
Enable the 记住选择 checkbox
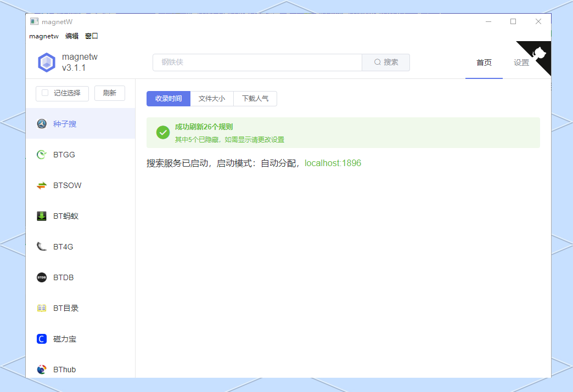click(x=45, y=93)
